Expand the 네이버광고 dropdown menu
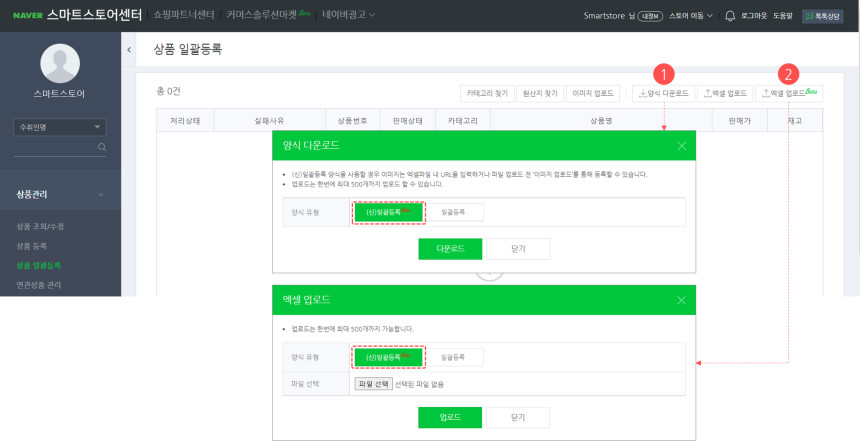This screenshot has width=860, height=441. click(349, 15)
